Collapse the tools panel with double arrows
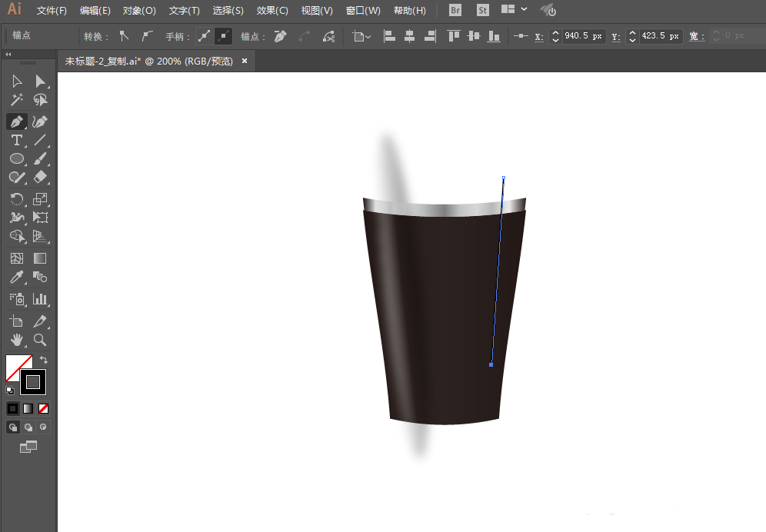Image resolution: width=766 pixels, height=532 pixels. [8, 55]
